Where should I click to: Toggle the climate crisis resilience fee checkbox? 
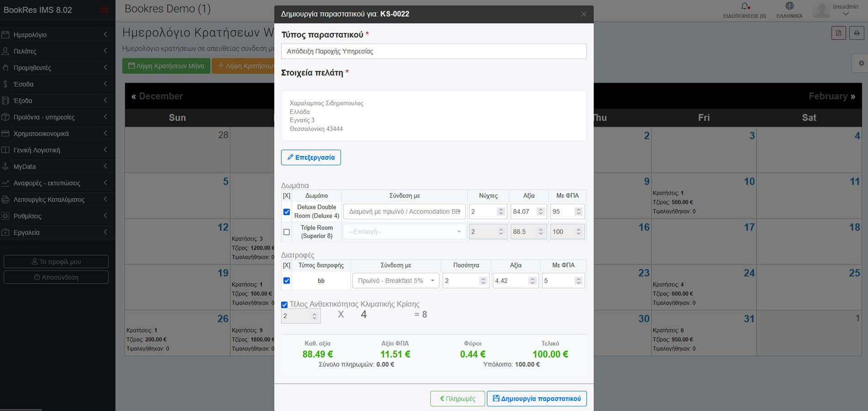284,305
